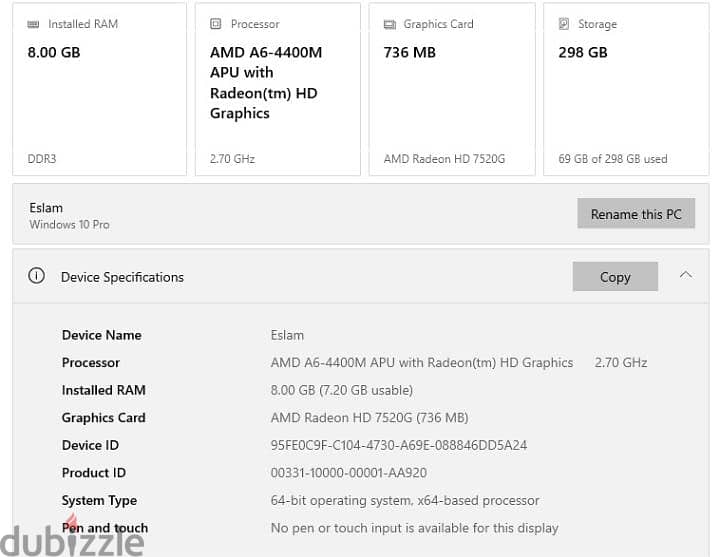Open the Installed RAM 8.00 GB card
Viewport: 720px width, 557px height.
pyautogui.click(x=100, y=90)
